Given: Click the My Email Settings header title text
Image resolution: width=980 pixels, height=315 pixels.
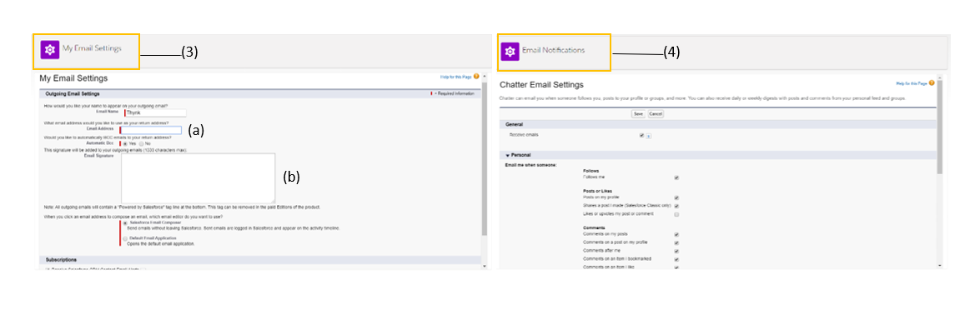Looking at the screenshot, I should [92, 48].
